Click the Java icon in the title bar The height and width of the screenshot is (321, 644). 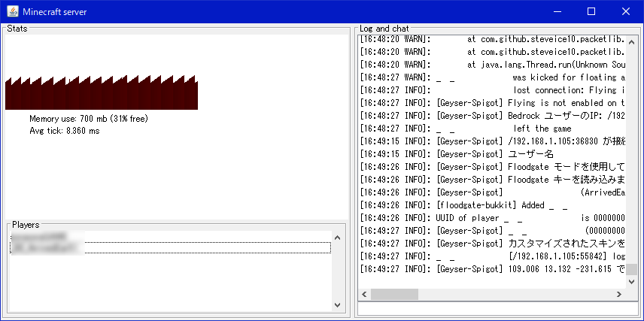click(12, 11)
